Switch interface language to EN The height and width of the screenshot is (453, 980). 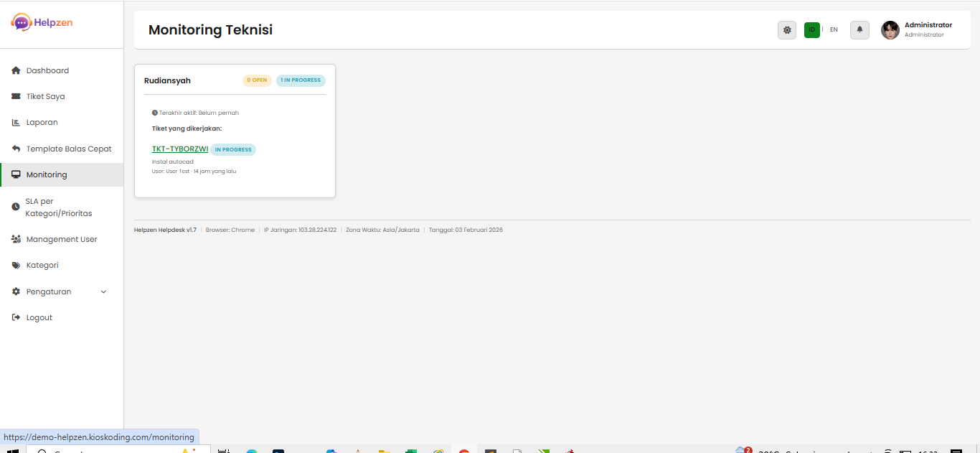pos(834,30)
